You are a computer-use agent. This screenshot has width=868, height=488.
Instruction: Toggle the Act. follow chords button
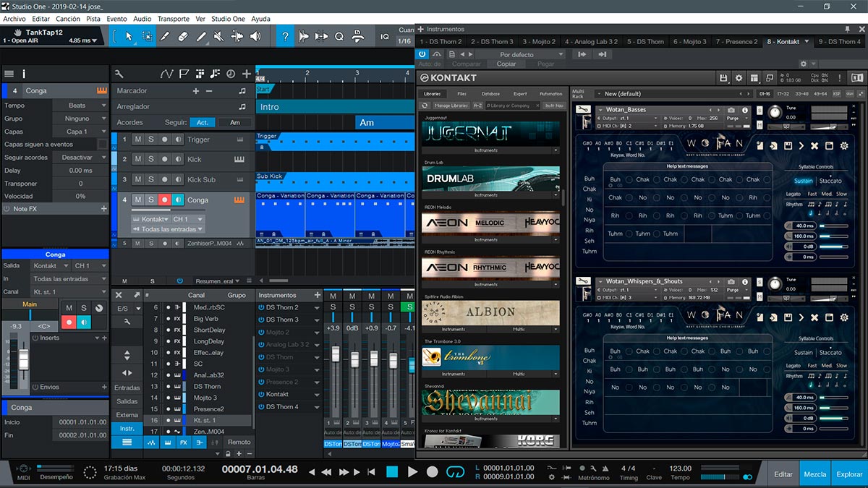[x=203, y=122]
